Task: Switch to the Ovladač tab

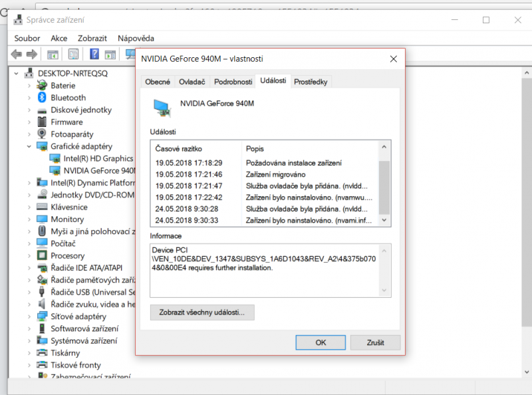Action: tap(192, 82)
